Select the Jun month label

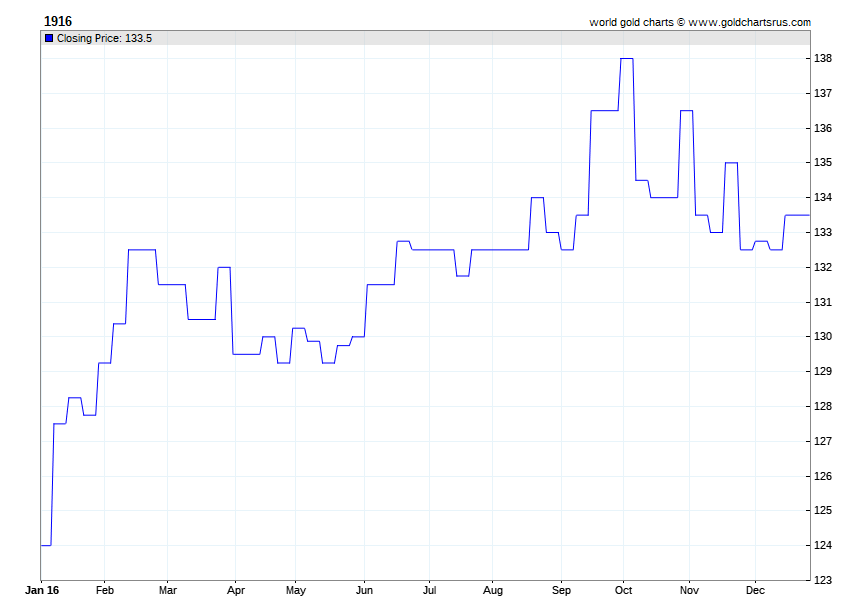tap(364, 591)
